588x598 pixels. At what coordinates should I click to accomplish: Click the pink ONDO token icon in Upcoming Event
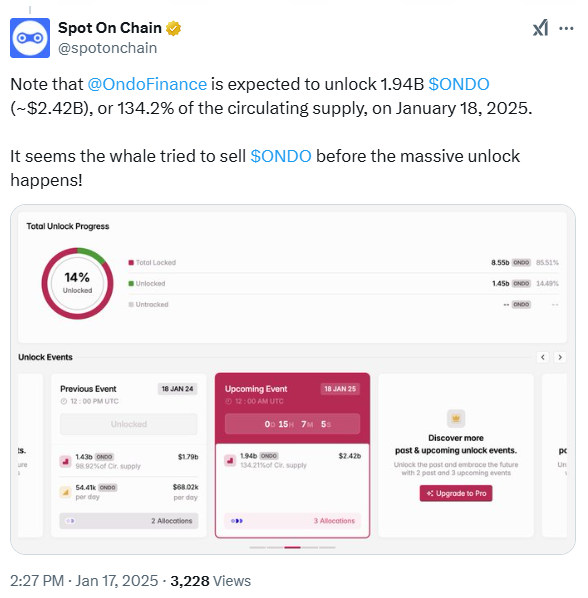pyautogui.click(x=230, y=460)
